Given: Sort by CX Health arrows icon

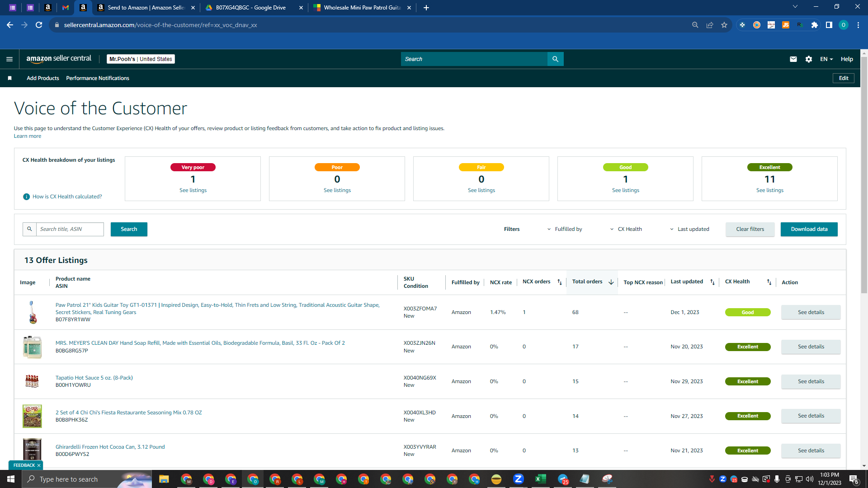Looking at the screenshot, I should point(769,282).
